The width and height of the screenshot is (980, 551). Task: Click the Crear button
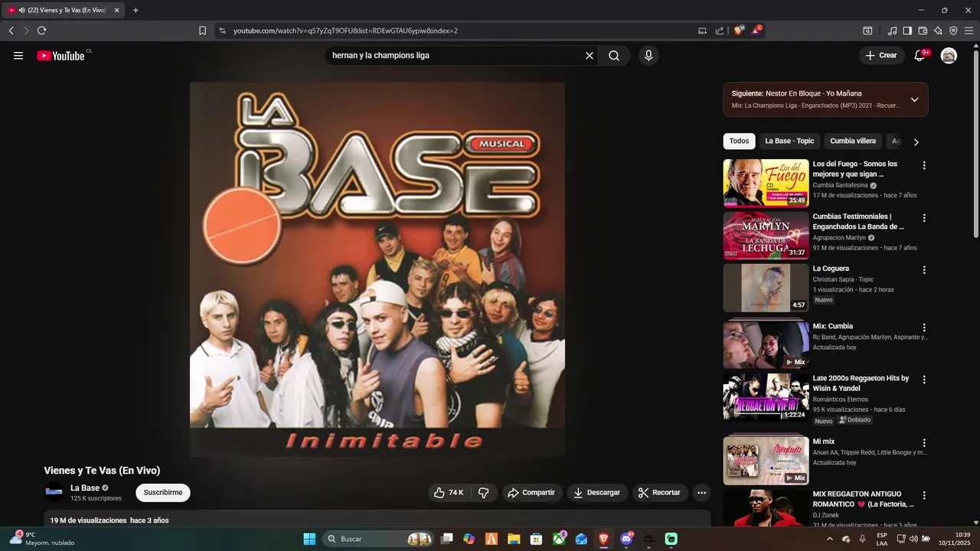(x=881, y=55)
